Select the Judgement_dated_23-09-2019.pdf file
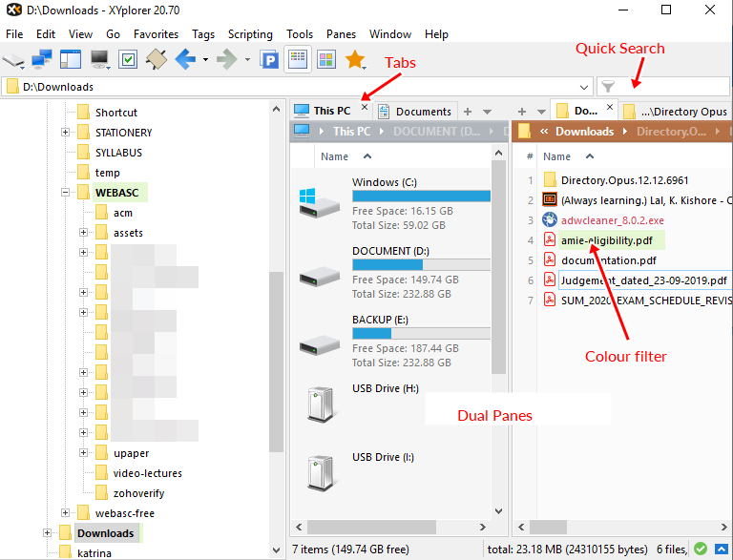This screenshot has height=560, width=733. [x=643, y=280]
